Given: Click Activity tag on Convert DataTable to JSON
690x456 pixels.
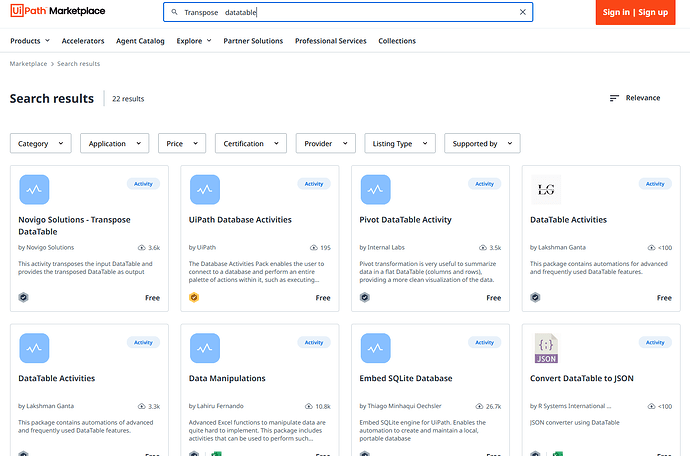Looking at the screenshot, I should click(655, 342).
